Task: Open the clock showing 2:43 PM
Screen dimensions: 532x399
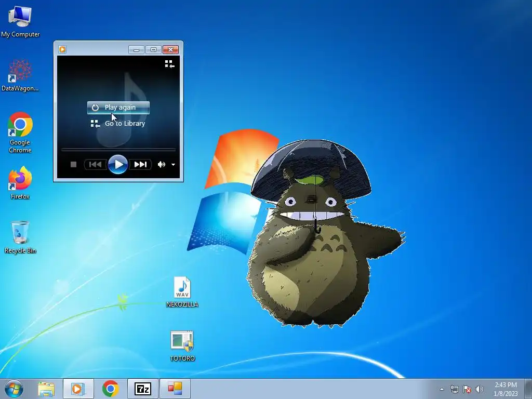Action: pyautogui.click(x=506, y=389)
